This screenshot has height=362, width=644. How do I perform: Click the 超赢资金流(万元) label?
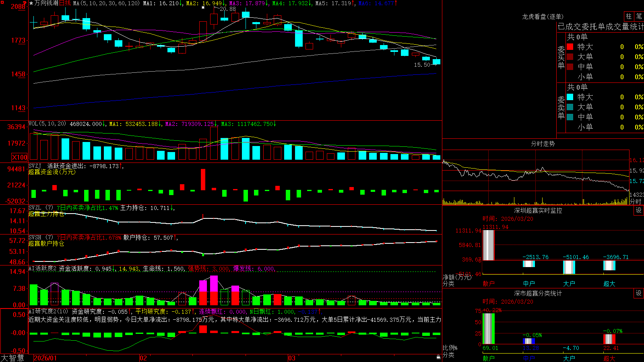[x=52, y=172]
